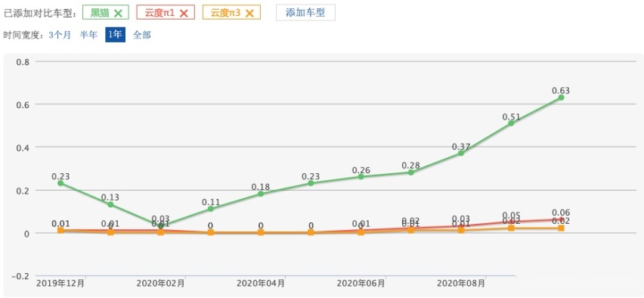Click the green data point labeled 0.28
Viewport: 644px width, 298px height.
coord(410,172)
